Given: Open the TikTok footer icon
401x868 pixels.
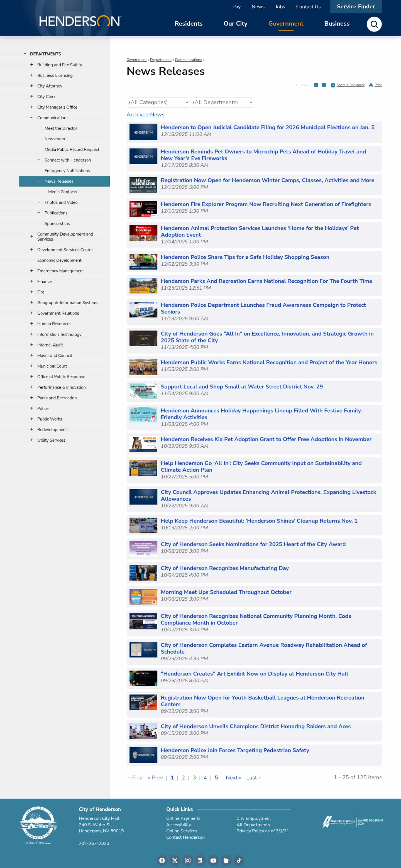Looking at the screenshot, I should 239,860.
